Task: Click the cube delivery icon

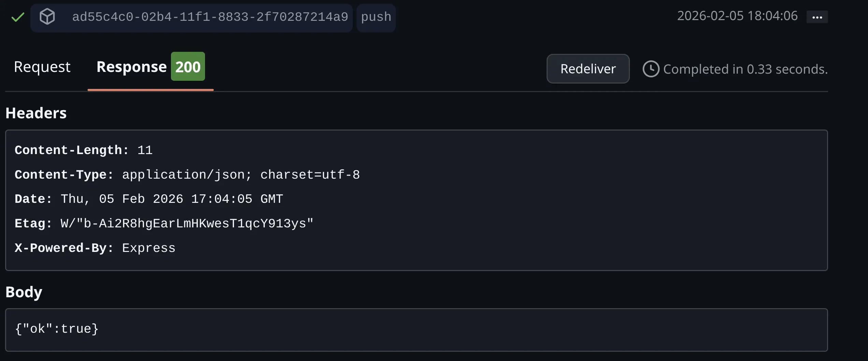Action: [47, 17]
